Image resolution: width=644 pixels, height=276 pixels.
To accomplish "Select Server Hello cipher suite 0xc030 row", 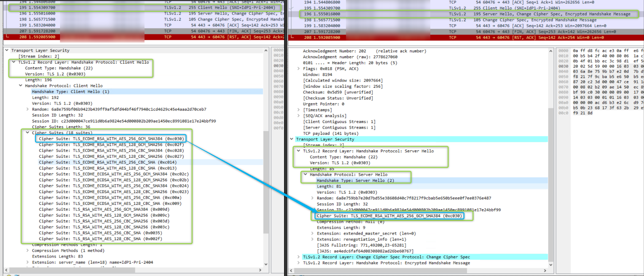I will pyautogui.click(x=389, y=216).
